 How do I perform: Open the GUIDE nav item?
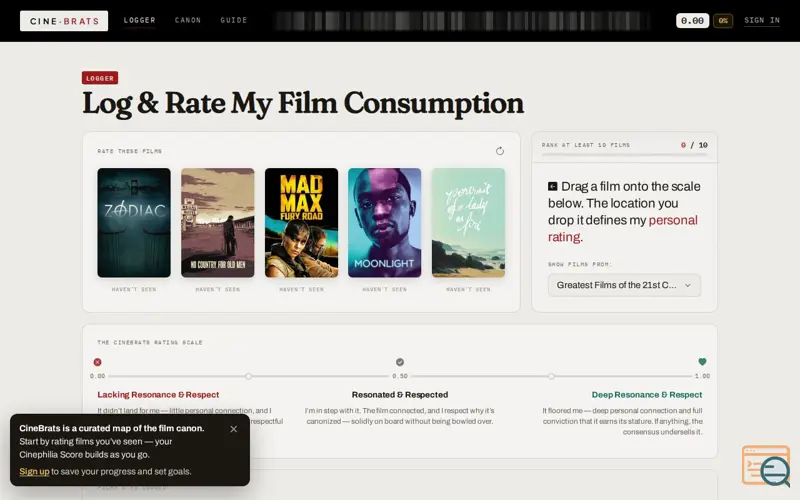234,20
